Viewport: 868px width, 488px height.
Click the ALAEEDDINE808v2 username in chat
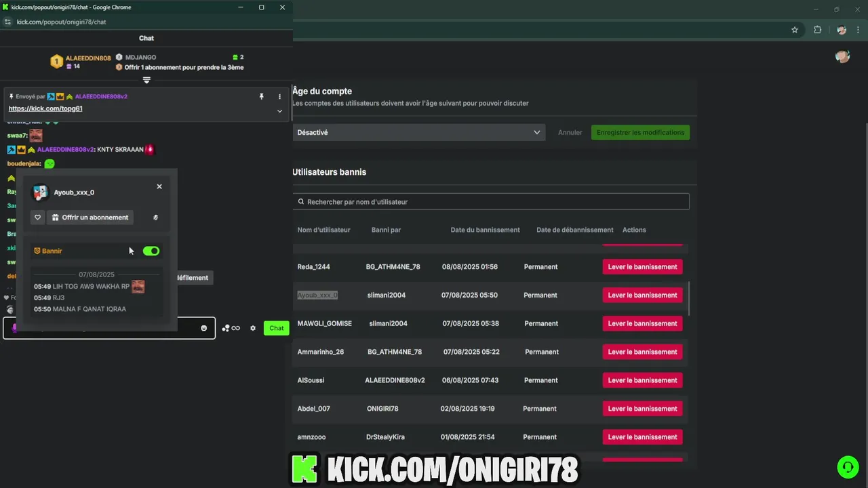coord(65,149)
